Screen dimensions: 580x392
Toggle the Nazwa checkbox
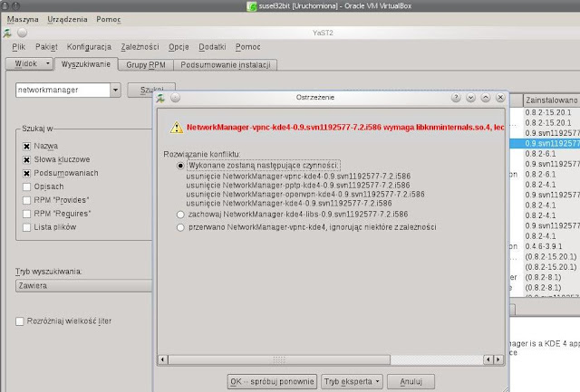pyautogui.click(x=26, y=147)
